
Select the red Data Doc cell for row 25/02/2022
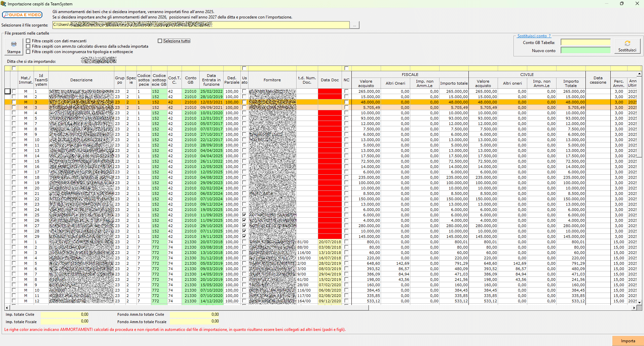point(330,91)
